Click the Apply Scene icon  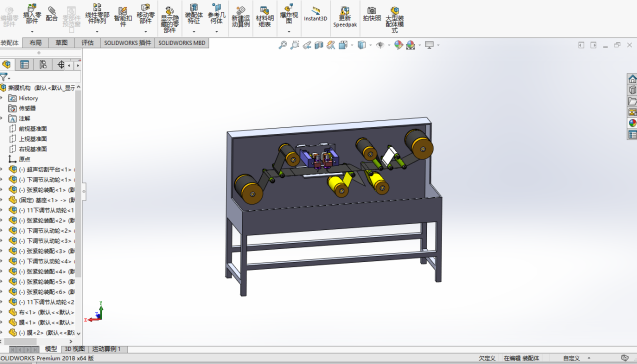tap(411, 45)
